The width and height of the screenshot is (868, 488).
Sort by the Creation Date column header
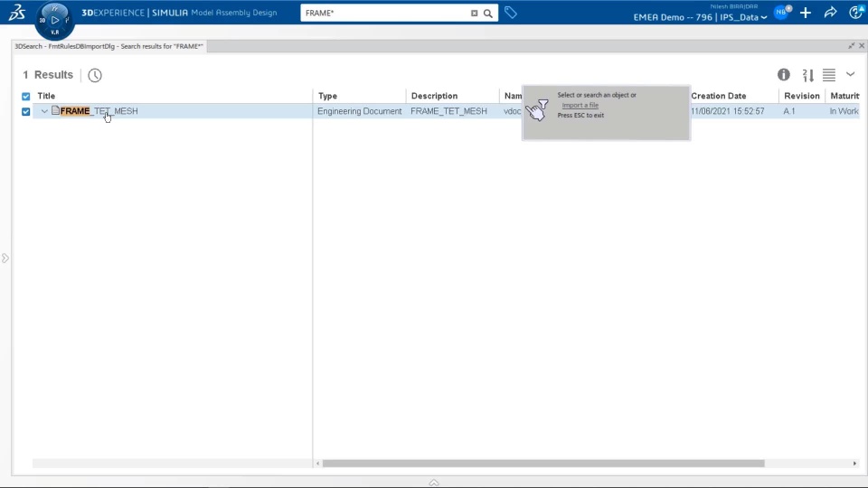pyautogui.click(x=718, y=96)
